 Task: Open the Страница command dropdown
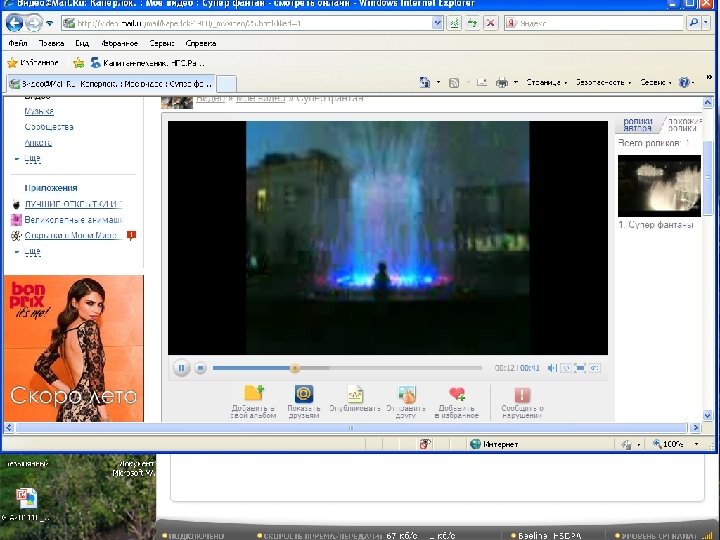pos(546,83)
